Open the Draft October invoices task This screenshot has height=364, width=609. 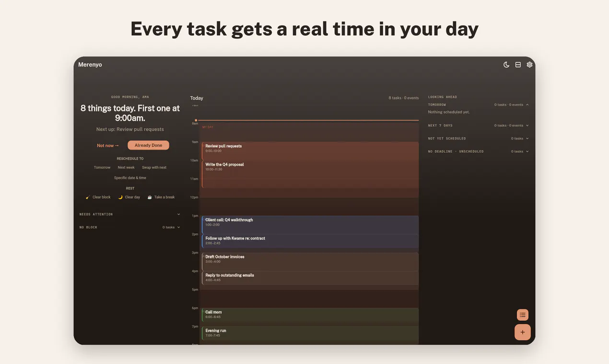(x=310, y=262)
